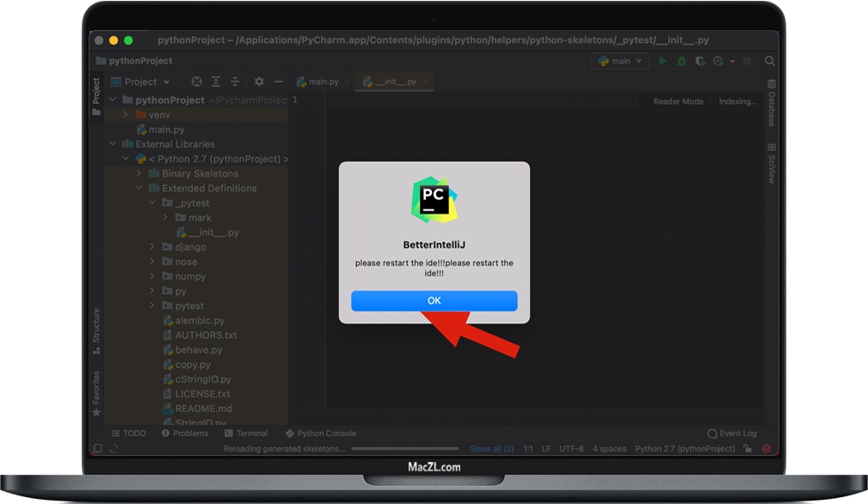
Task: Toggle Reader Mode in the editor
Action: tap(678, 101)
